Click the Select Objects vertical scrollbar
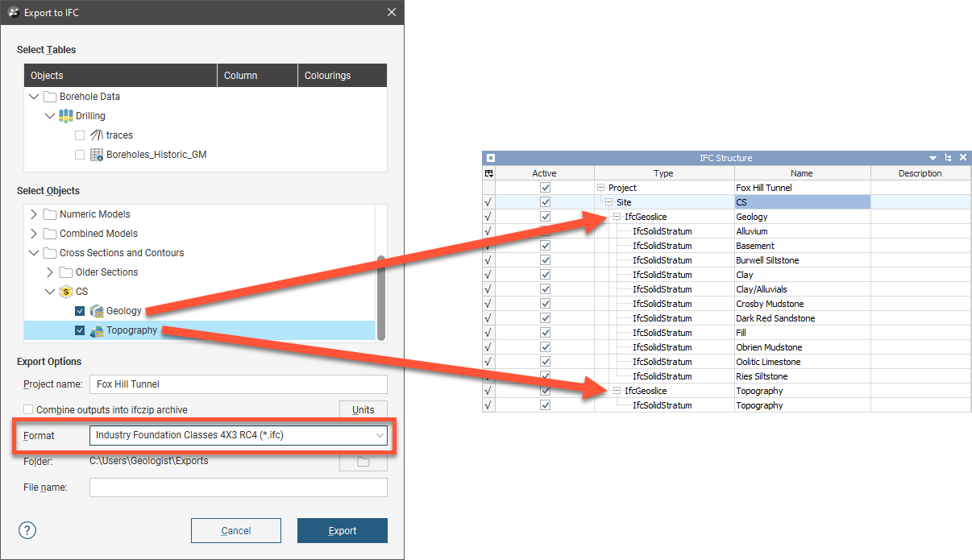Viewport: 972px width, 560px height. [381, 298]
